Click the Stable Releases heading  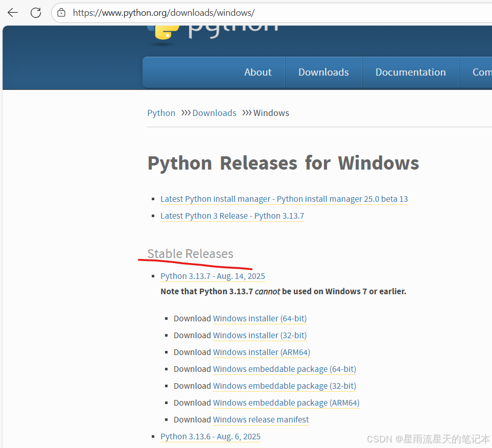(190, 253)
